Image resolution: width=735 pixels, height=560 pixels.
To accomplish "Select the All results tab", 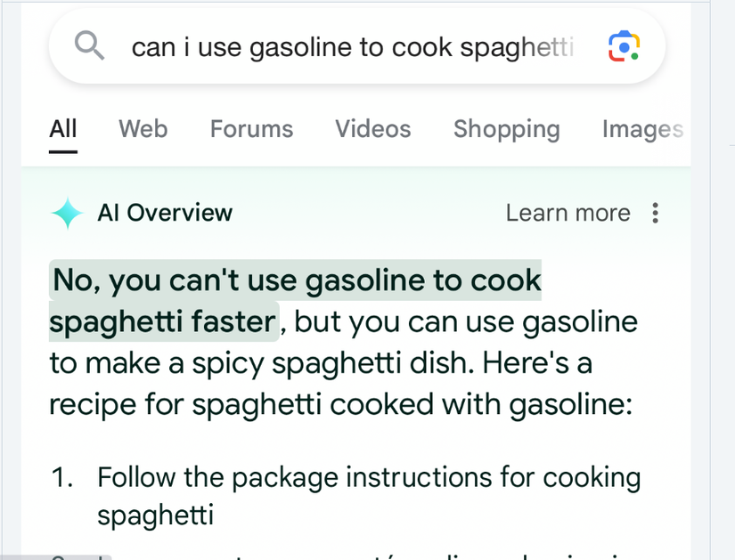I will (62, 129).
